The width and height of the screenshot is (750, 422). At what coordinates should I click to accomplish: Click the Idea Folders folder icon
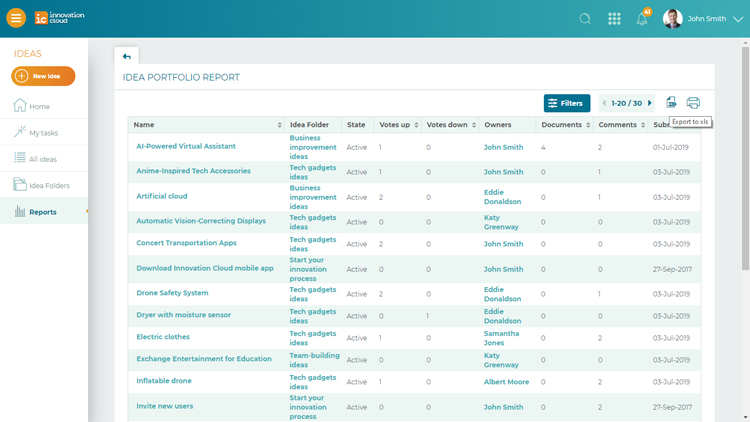pyautogui.click(x=20, y=184)
